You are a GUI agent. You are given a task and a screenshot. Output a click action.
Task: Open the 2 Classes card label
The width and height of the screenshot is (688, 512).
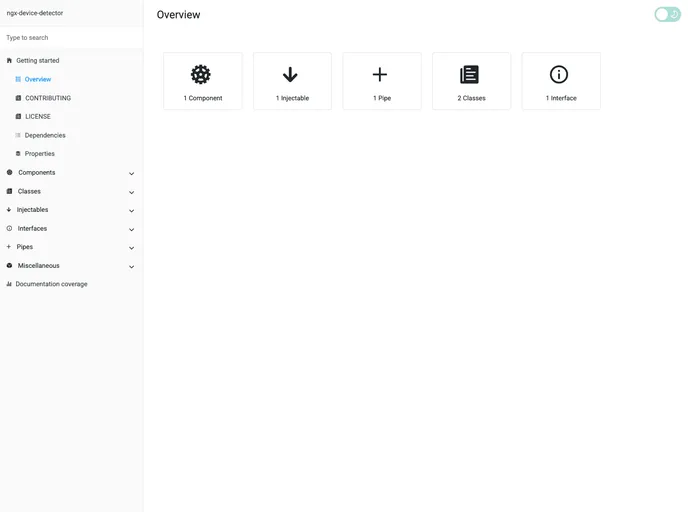(x=471, y=98)
